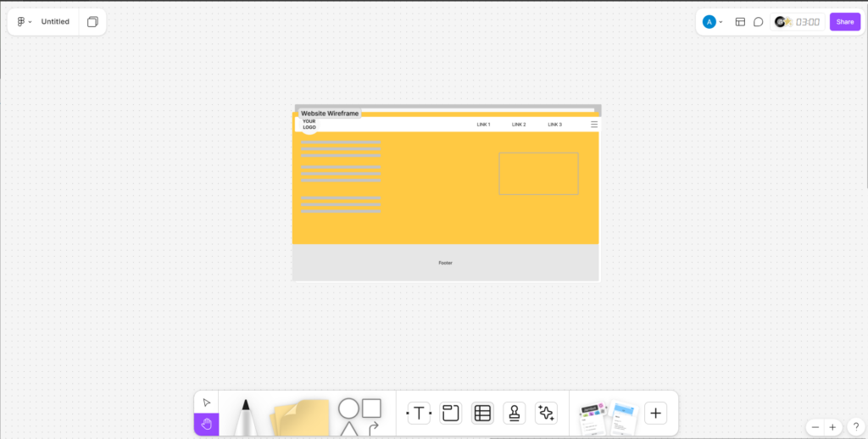Zoom out with the minus button

[x=815, y=427]
